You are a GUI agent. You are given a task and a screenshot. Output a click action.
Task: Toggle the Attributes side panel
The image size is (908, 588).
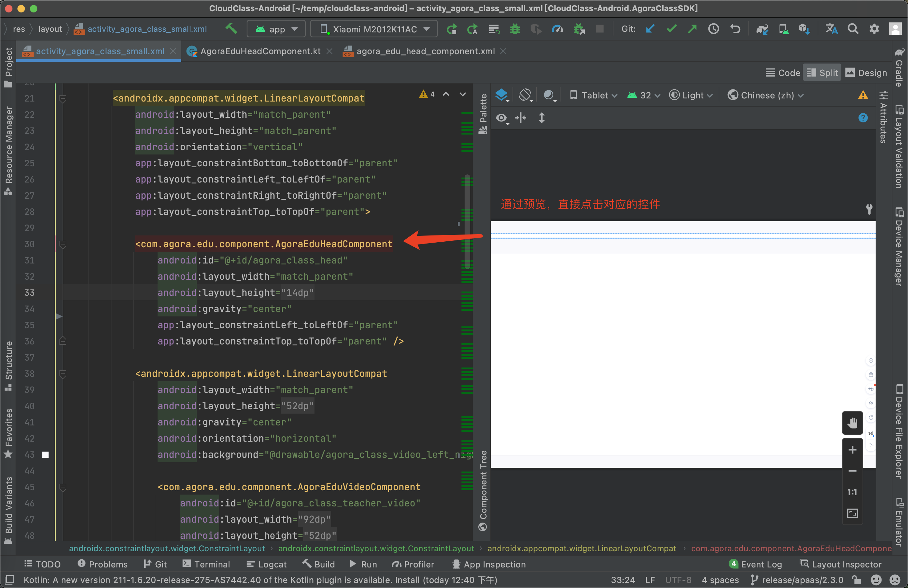(x=883, y=117)
